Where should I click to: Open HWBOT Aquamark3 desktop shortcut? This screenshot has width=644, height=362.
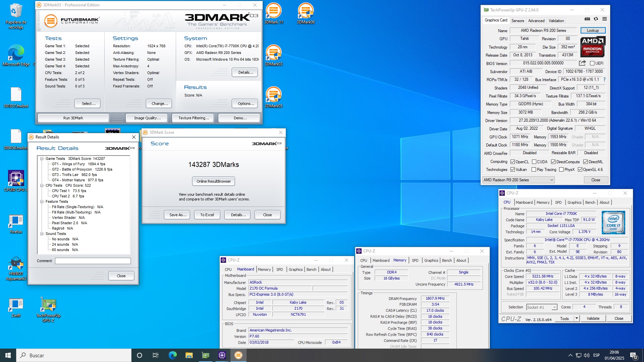click(x=16, y=268)
